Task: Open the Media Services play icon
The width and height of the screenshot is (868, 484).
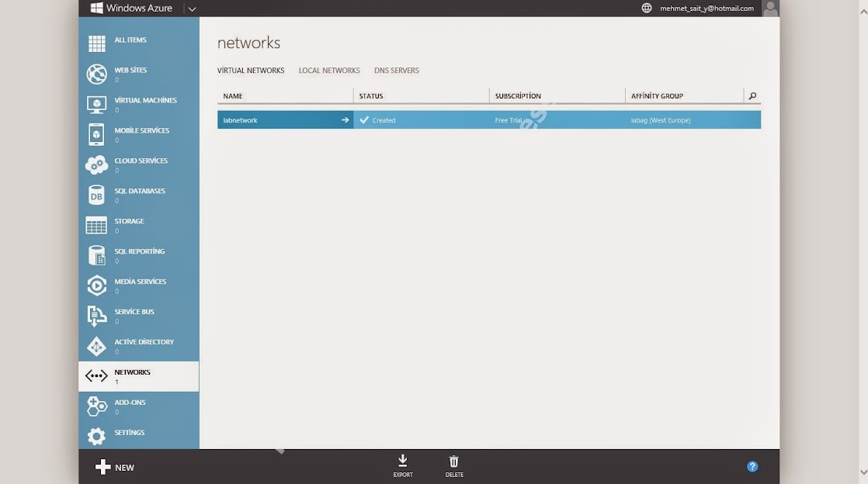Action: click(x=96, y=285)
